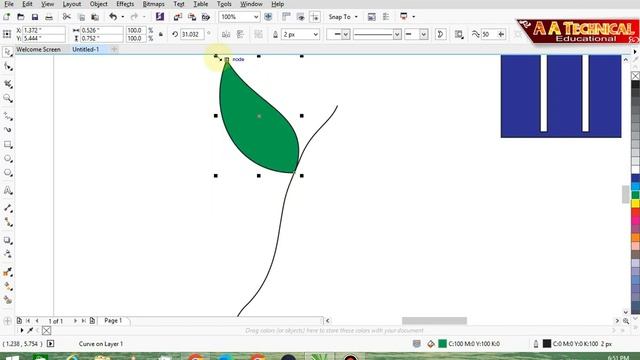Click the Cut scissors icon

(67, 17)
